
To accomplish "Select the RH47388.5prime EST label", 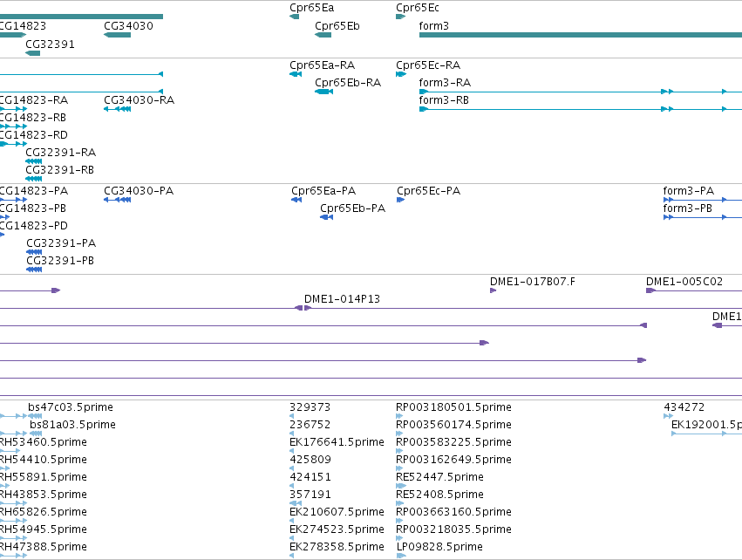I will click(x=44, y=547).
